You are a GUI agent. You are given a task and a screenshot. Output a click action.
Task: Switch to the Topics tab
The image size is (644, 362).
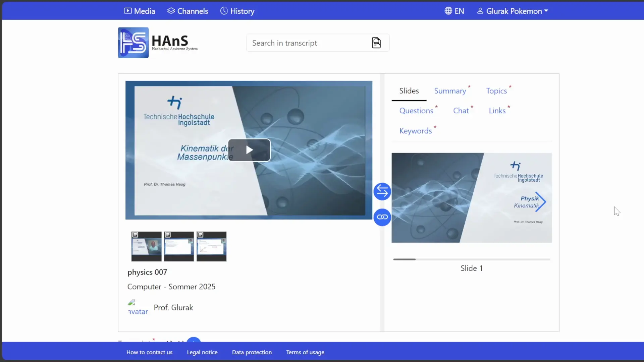pyautogui.click(x=496, y=91)
